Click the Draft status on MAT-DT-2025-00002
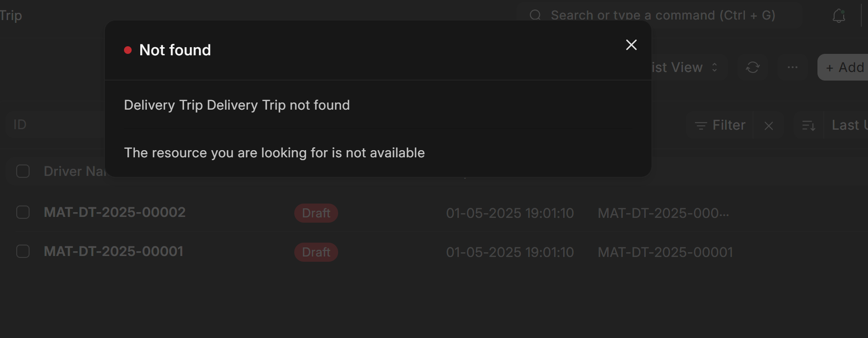 (x=316, y=213)
